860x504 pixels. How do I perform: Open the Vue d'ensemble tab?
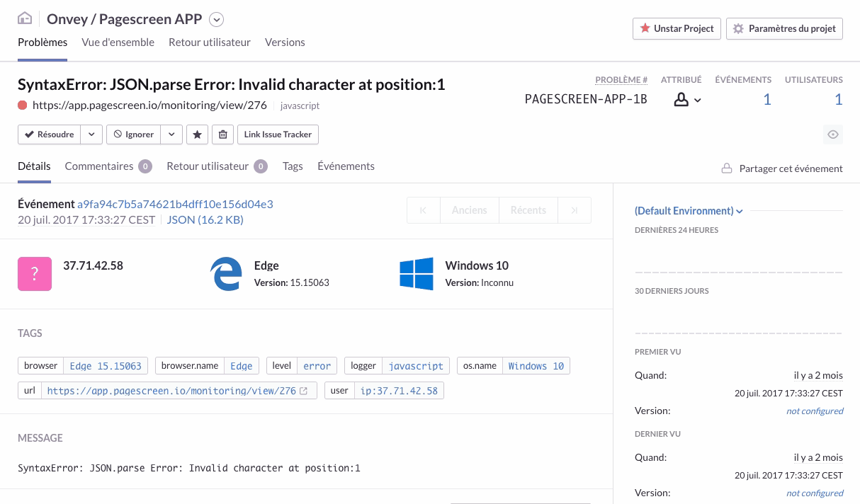tap(118, 42)
